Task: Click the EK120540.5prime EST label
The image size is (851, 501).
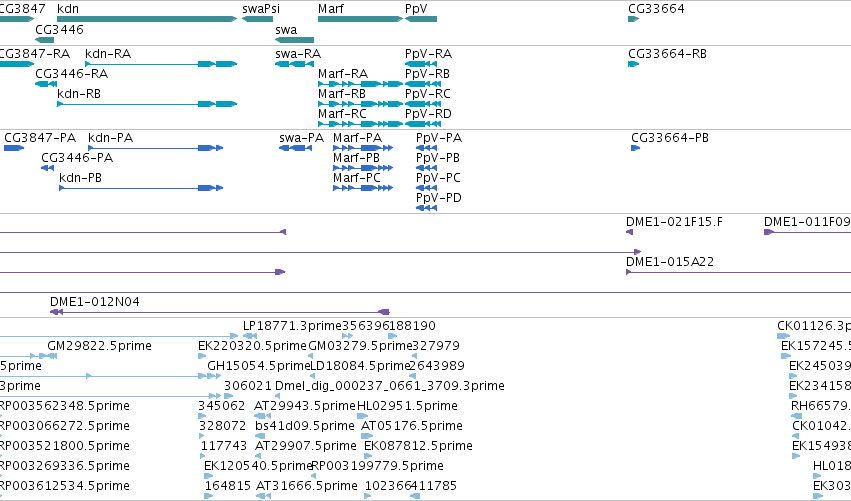Action: (x=258, y=466)
